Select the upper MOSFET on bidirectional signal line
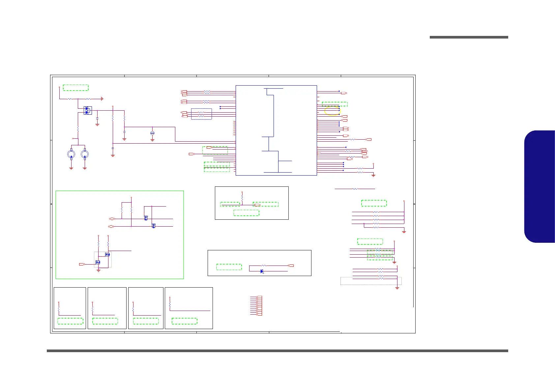 coord(146,218)
